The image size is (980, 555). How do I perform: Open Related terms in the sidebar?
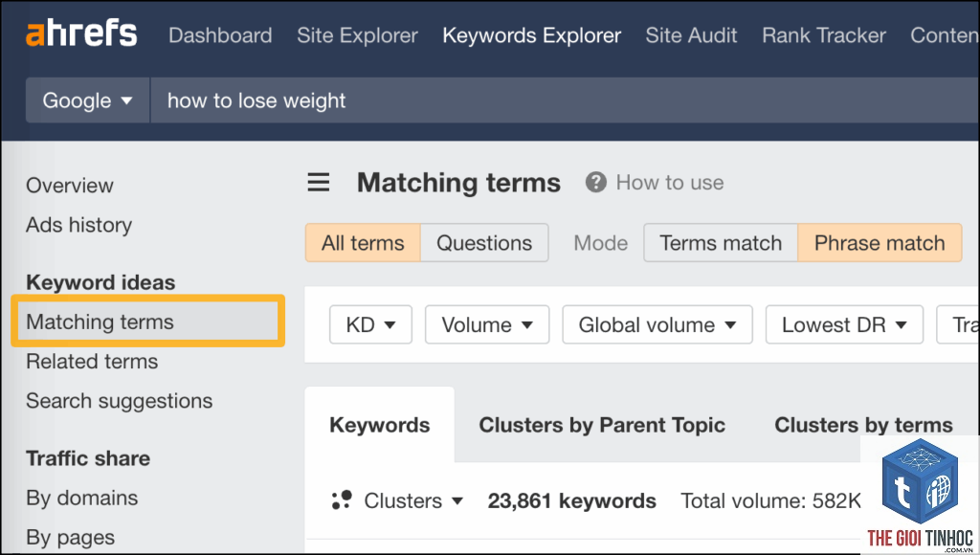click(92, 362)
